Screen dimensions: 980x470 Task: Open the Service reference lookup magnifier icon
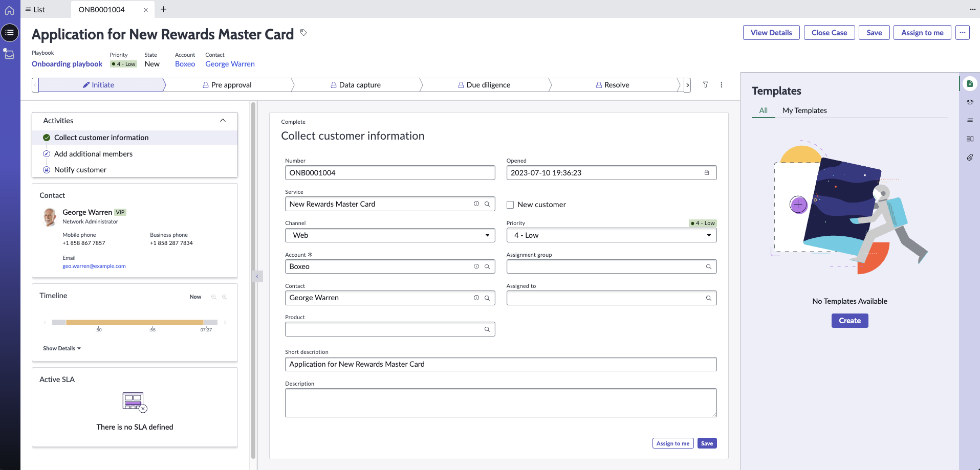pos(487,204)
